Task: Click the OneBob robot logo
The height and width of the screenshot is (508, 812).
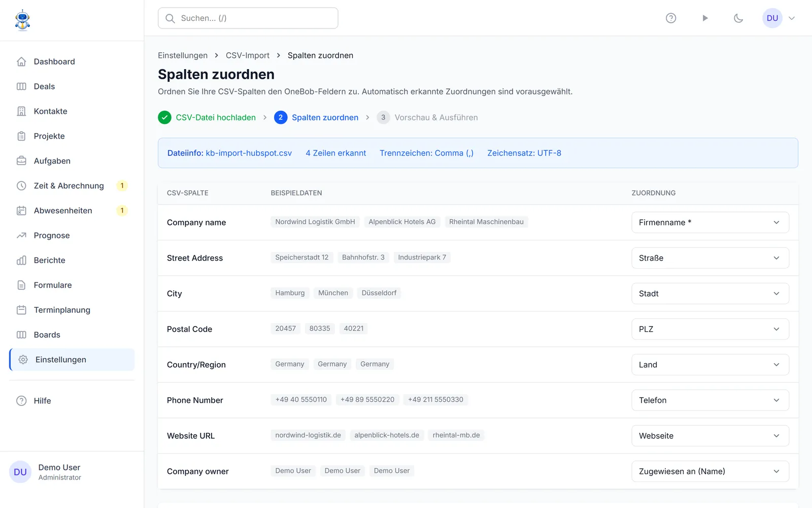Action: (x=22, y=20)
